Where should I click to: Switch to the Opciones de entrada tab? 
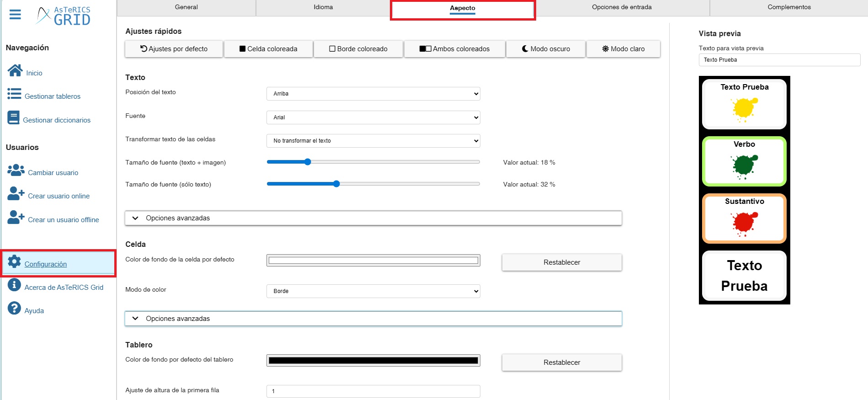pyautogui.click(x=622, y=7)
